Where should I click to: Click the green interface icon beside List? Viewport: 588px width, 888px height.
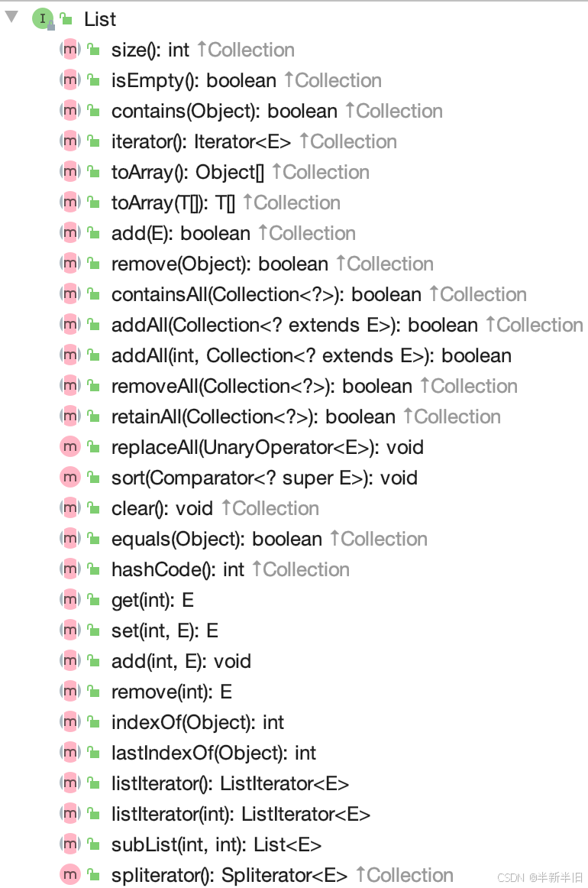pyautogui.click(x=43, y=19)
